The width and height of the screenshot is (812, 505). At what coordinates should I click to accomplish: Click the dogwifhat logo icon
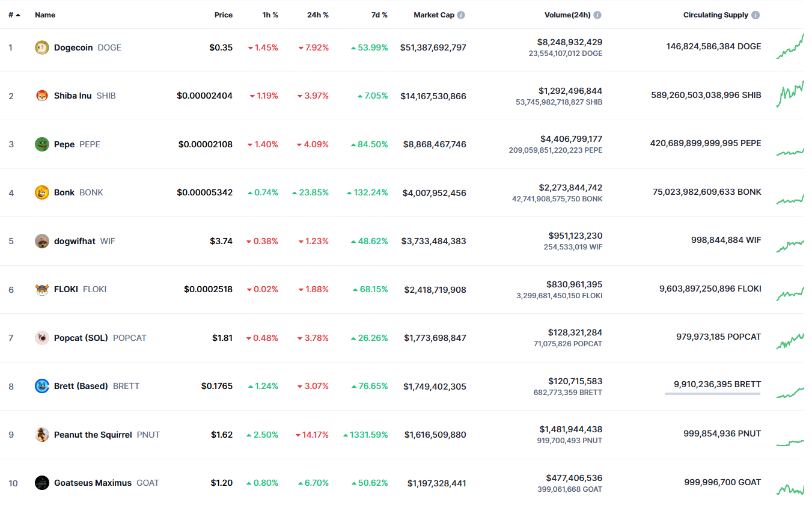(x=42, y=241)
